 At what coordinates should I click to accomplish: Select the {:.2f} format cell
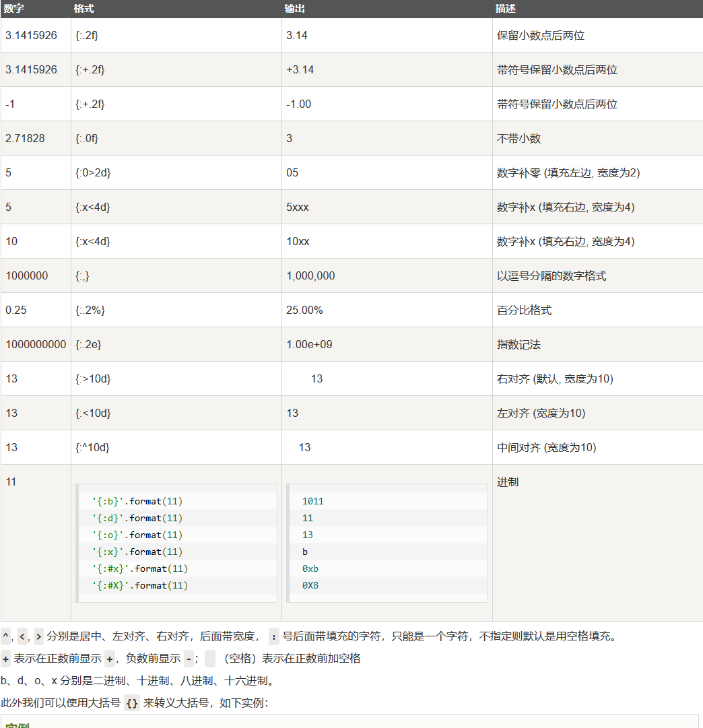coord(176,35)
